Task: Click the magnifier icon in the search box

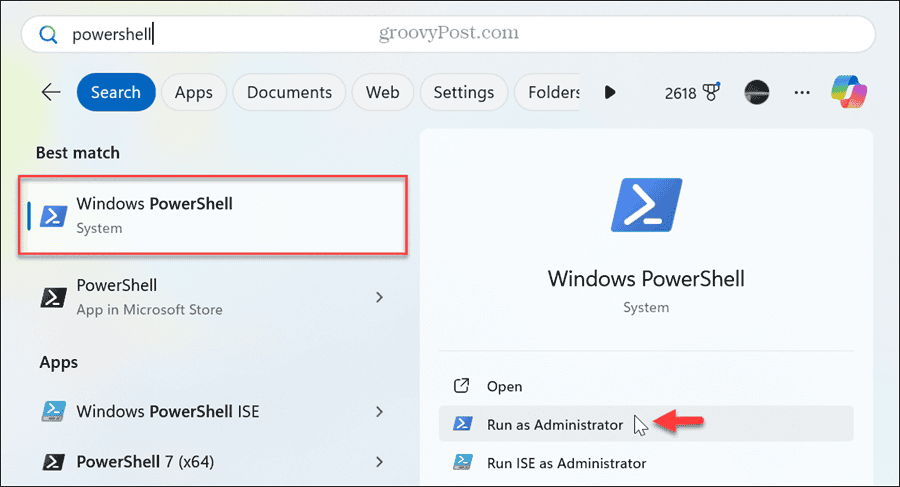Action: [x=48, y=34]
